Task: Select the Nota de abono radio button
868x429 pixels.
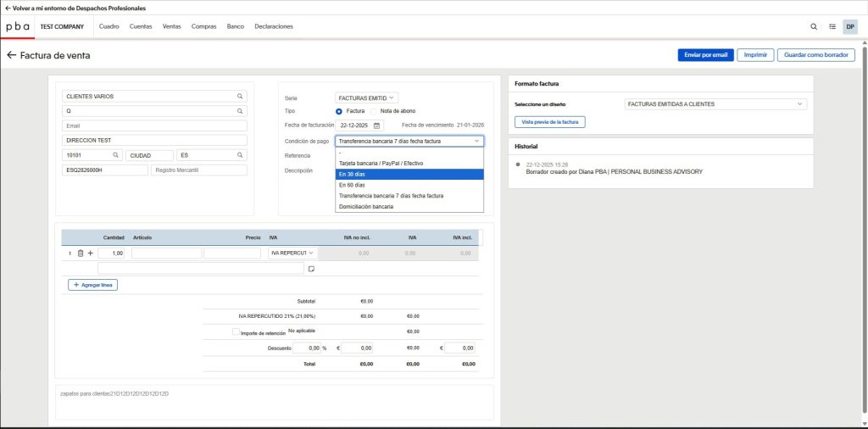Action: click(x=374, y=111)
